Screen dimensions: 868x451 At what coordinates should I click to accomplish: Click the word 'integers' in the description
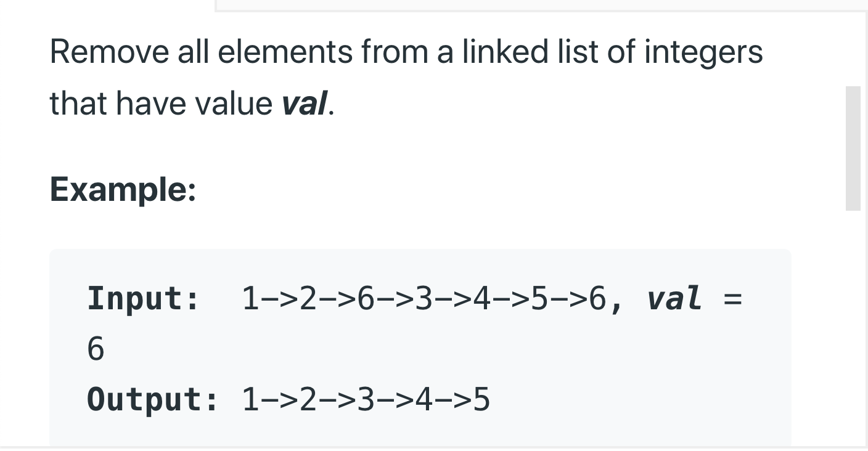703,53
